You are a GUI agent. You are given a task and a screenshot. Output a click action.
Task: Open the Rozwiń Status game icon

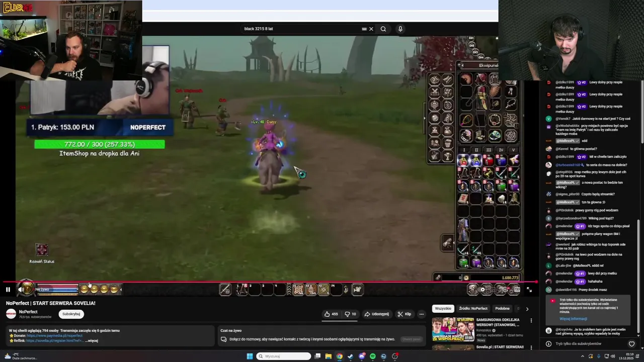[x=42, y=250]
